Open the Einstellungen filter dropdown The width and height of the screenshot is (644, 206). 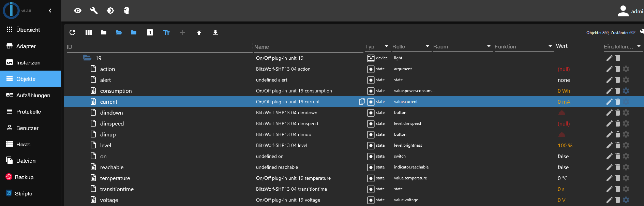[x=623, y=46]
